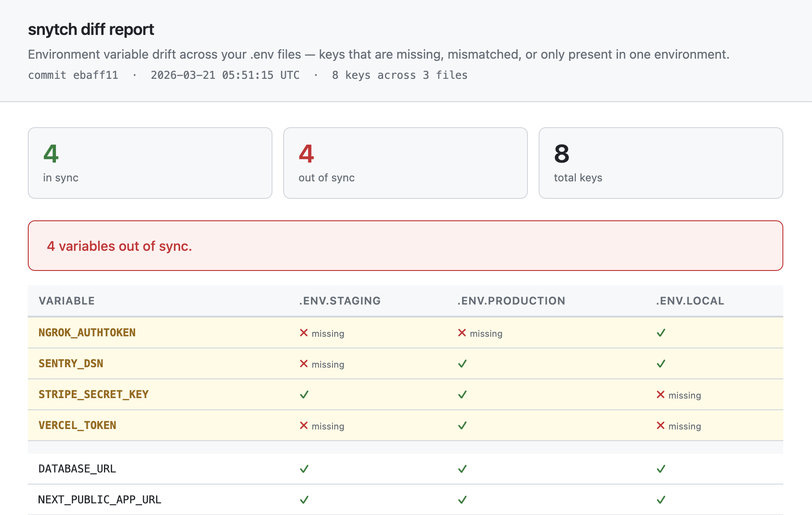Select the 'out of sync' summary card
Image resolution: width=812 pixels, height=515 pixels.
405,163
